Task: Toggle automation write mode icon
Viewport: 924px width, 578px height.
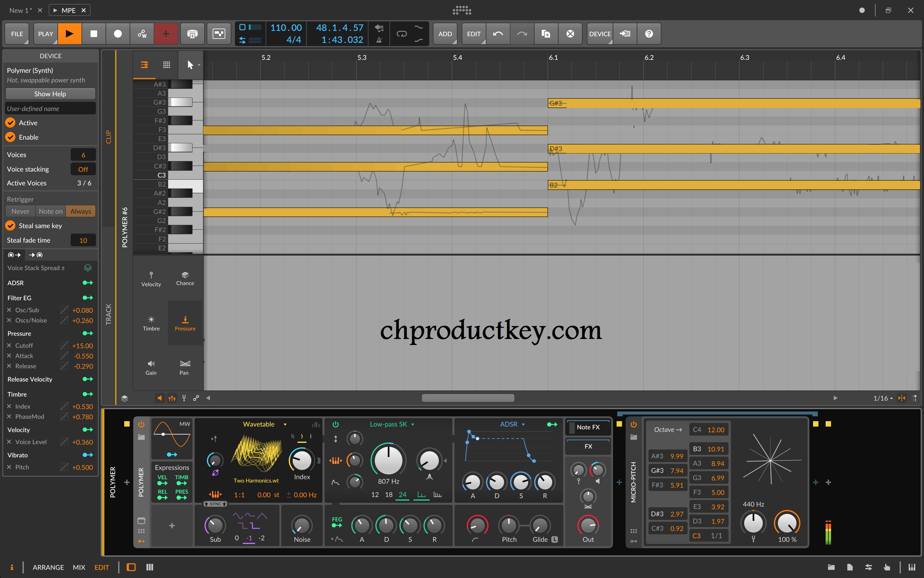Action: coord(142,34)
